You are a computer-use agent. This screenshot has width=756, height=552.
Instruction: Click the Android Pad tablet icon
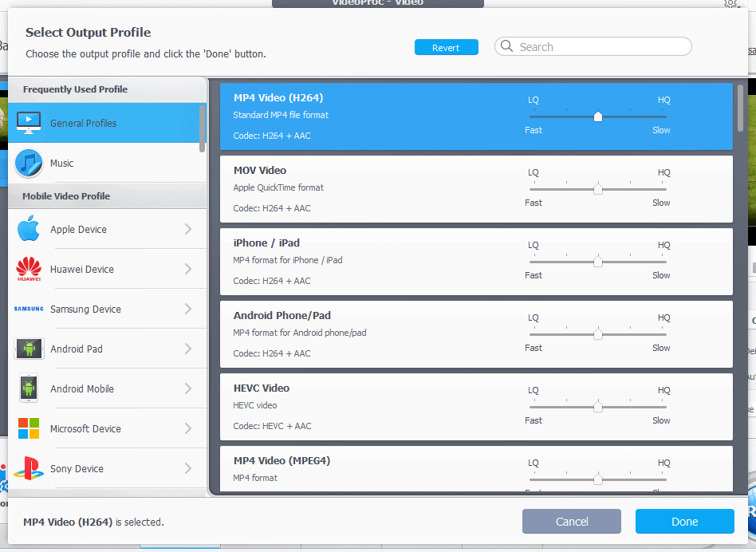29,349
